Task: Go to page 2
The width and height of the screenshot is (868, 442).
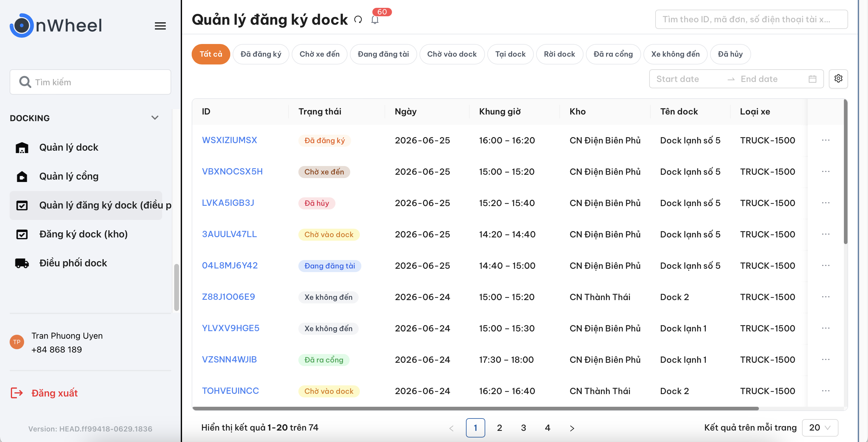Action: (x=499, y=428)
